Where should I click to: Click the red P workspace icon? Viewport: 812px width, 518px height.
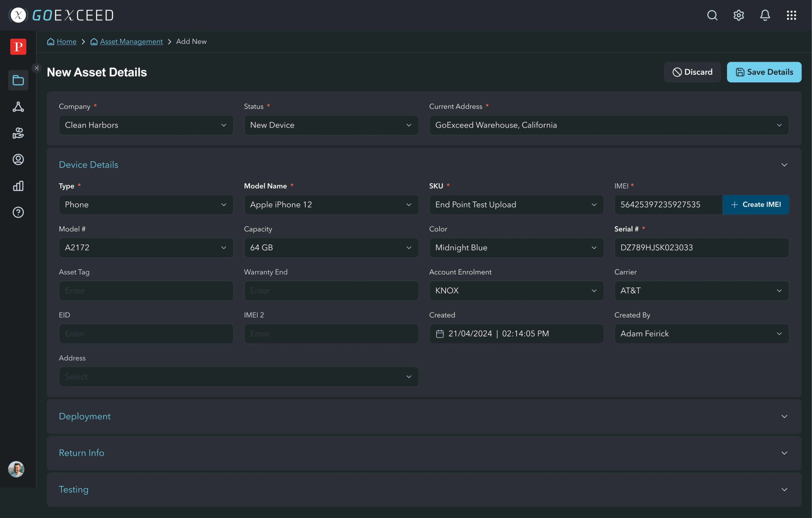pos(18,47)
